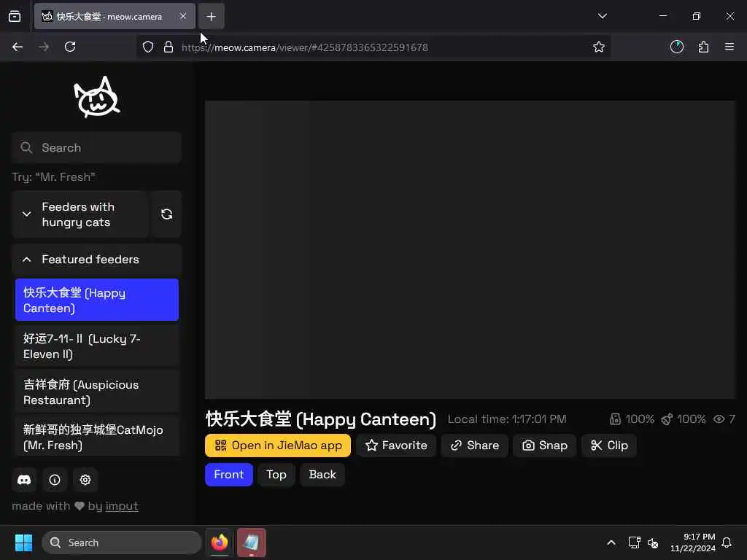
Task: Open the imput link in footer
Action: pyautogui.click(x=122, y=506)
